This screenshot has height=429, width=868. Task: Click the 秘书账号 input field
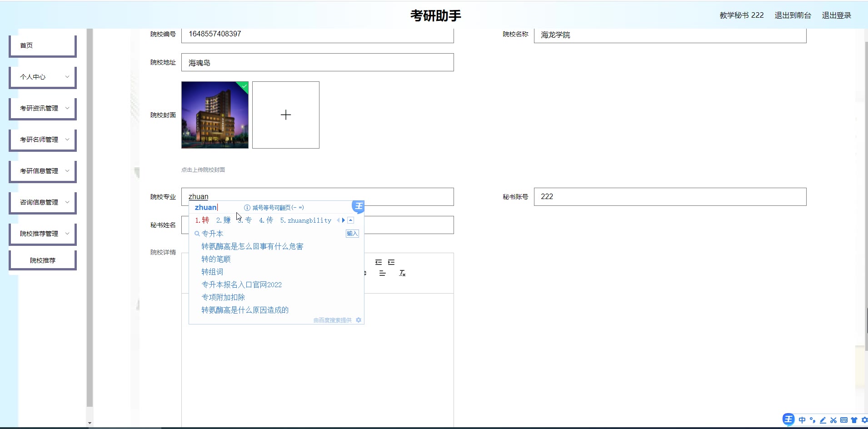[x=670, y=197]
